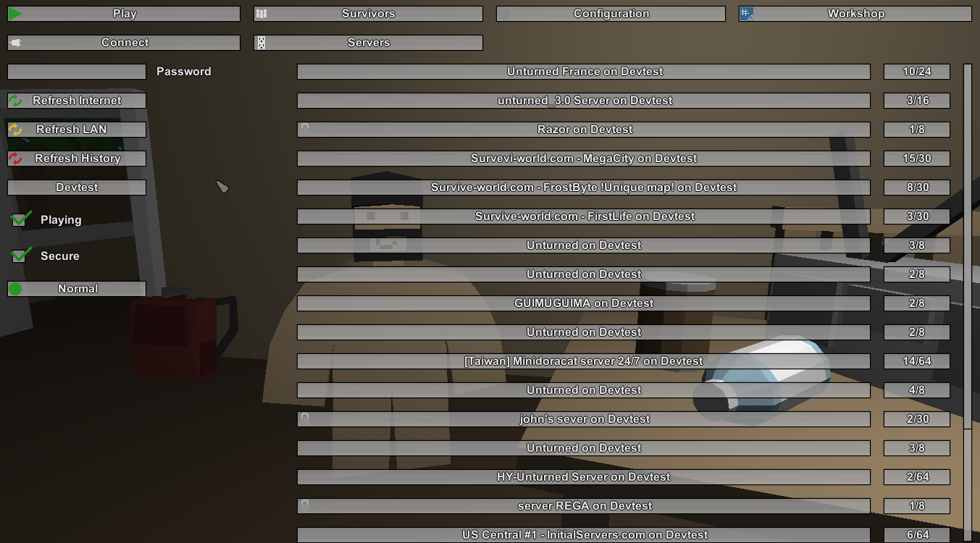This screenshot has height=543, width=980.
Task: Click the green circle on the Normal button
Action: click(15, 289)
